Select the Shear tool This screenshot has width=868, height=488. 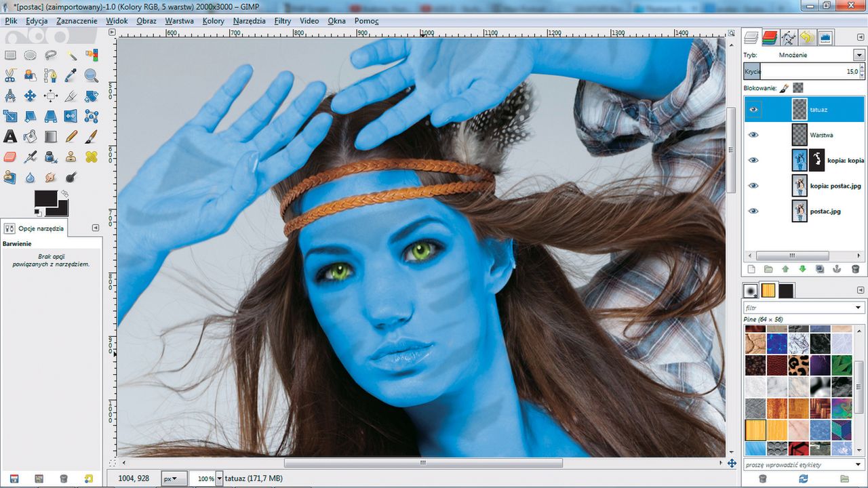pyautogui.click(x=31, y=116)
